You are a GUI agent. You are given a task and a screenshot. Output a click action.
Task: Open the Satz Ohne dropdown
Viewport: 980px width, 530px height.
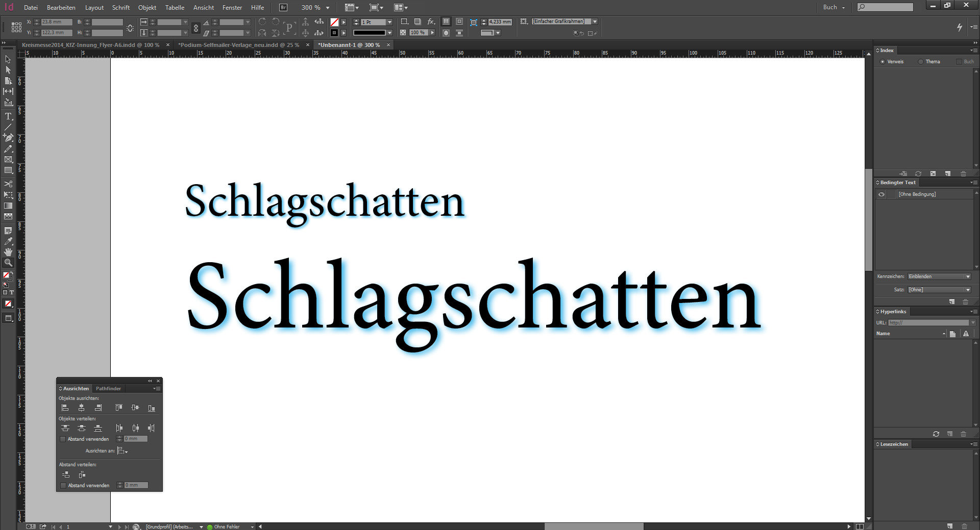click(x=967, y=290)
